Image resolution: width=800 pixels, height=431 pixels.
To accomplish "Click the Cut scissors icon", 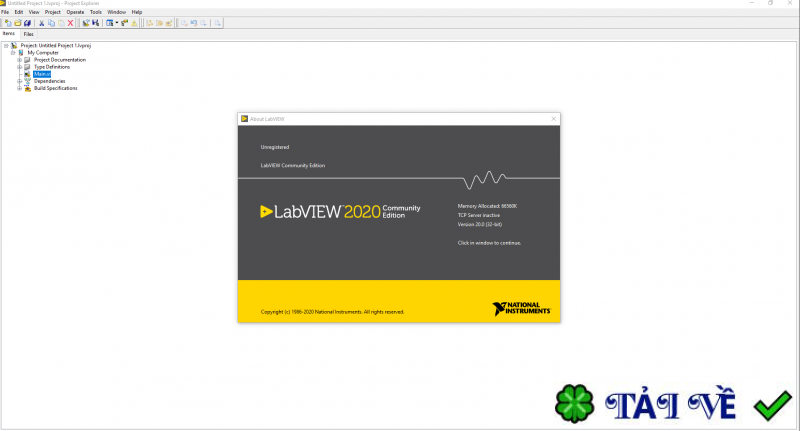I will coord(42,23).
